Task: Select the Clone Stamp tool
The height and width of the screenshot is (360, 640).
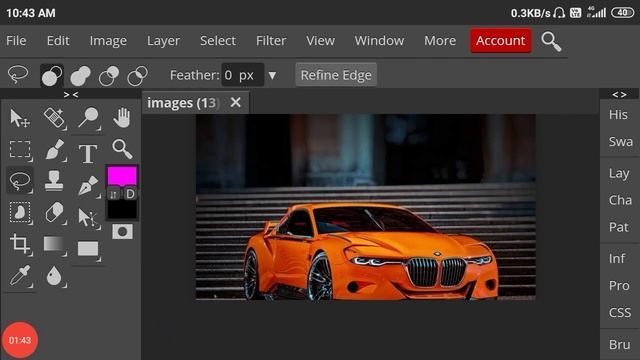Action: click(54, 181)
